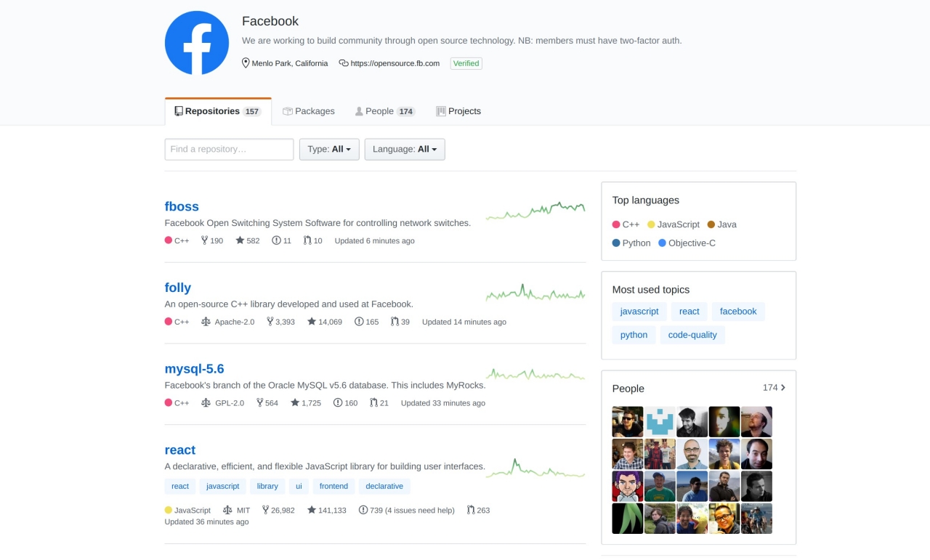Click the GPL-2.0 license icon on mysql-5.6

(x=206, y=402)
